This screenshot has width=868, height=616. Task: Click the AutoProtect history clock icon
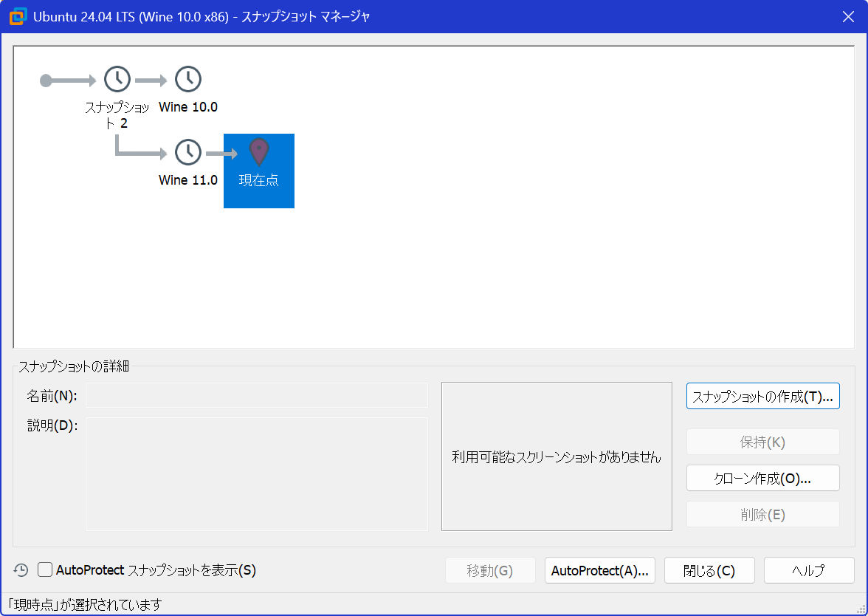[21, 570]
